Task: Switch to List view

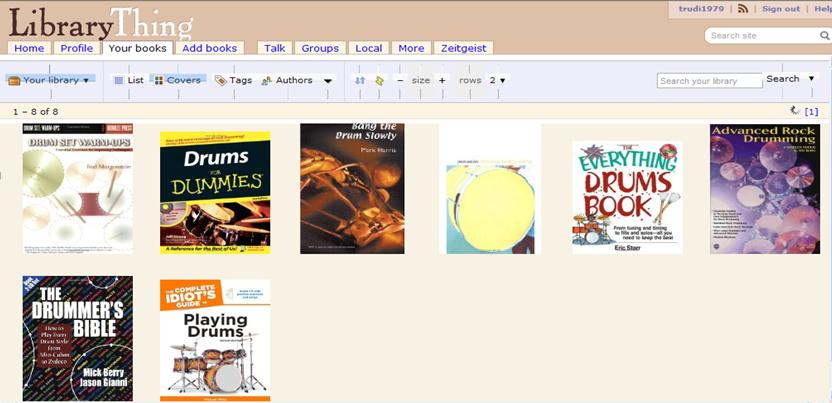Action: [x=129, y=80]
